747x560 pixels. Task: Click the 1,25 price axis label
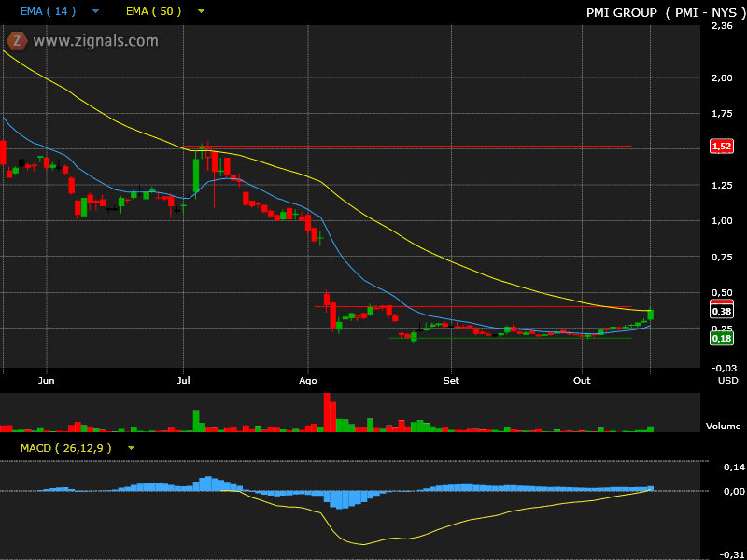722,185
